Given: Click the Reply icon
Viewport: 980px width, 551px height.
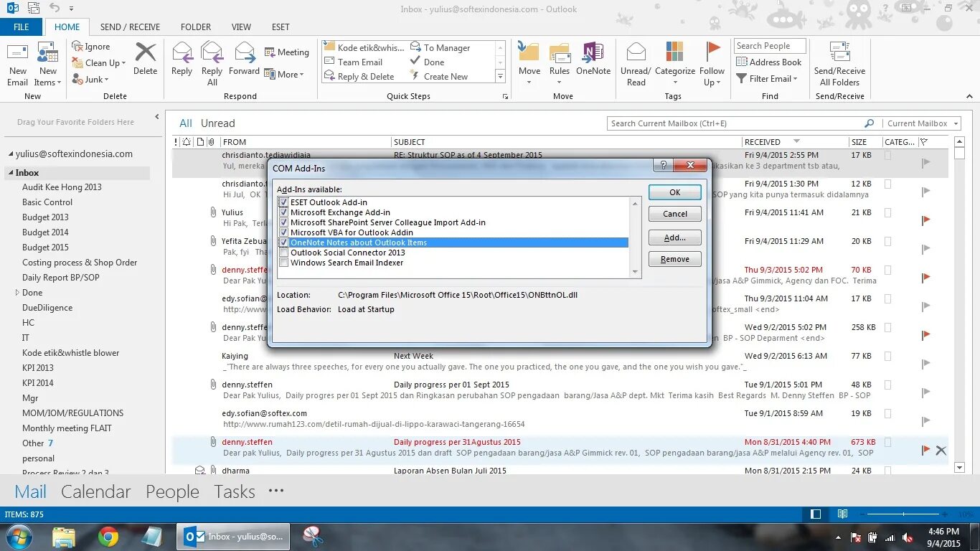Looking at the screenshot, I should coord(182,52).
